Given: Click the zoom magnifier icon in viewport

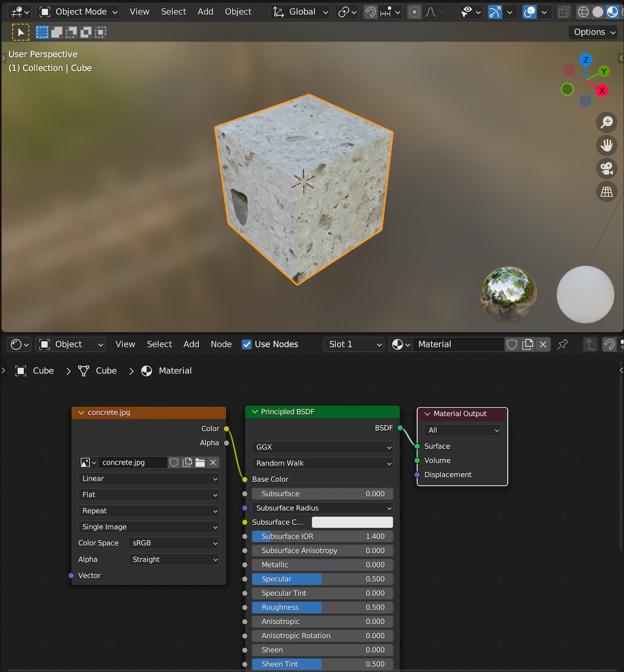Looking at the screenshot, I should 606,122.
